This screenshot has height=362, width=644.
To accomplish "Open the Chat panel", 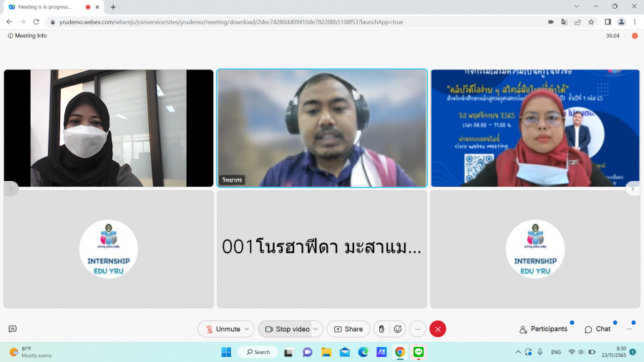I will click(x=597, y=329).
